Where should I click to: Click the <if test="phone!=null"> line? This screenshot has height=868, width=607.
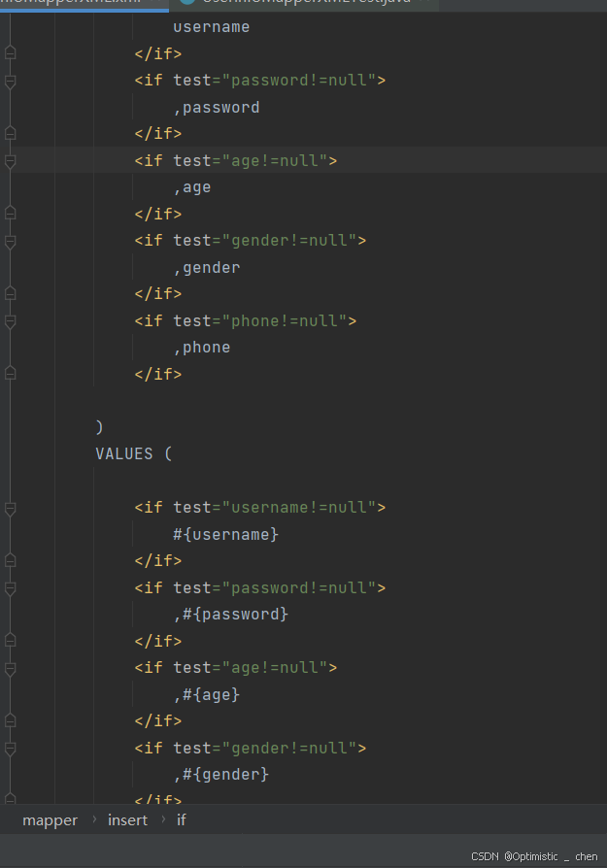tap(246, 321)
